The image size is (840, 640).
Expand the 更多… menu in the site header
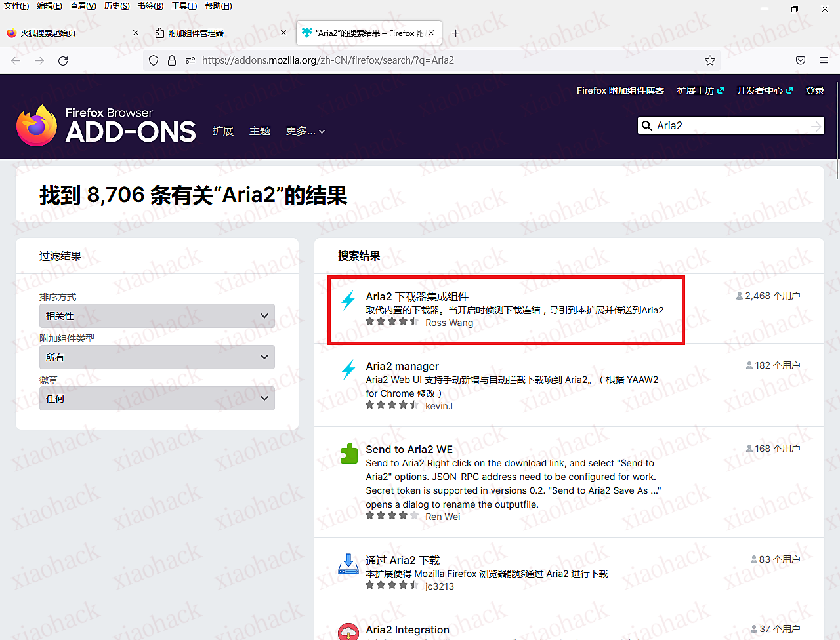(305, 131)
